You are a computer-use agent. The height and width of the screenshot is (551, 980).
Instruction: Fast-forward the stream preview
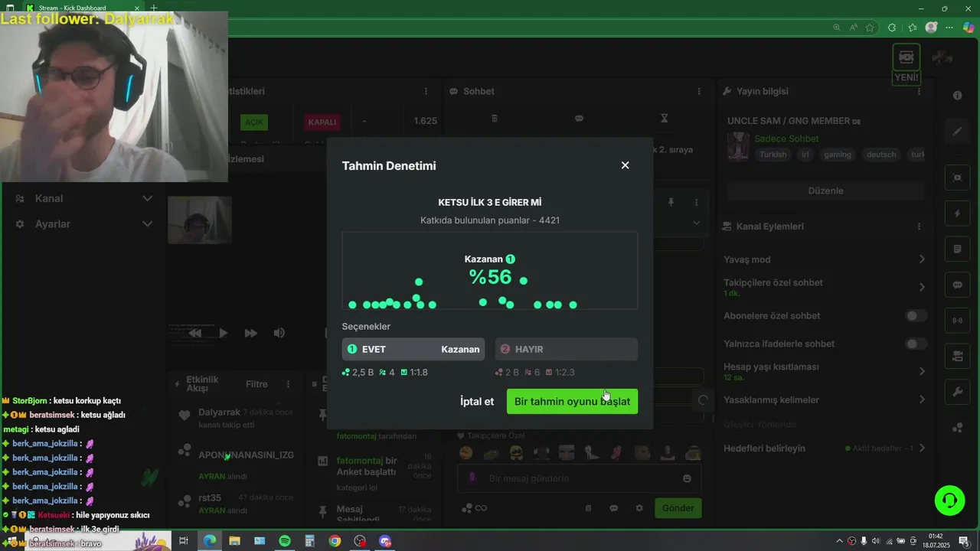(250, 333)
